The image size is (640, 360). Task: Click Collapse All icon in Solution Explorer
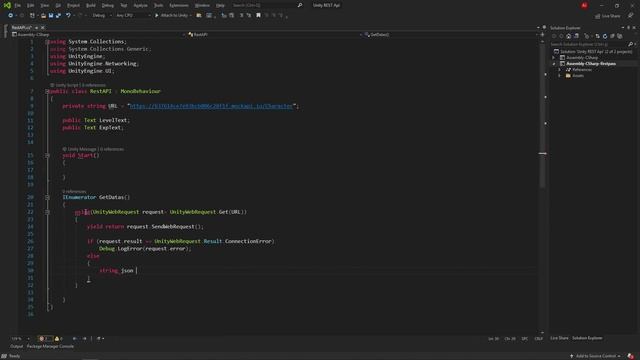[x=612, y=36]
